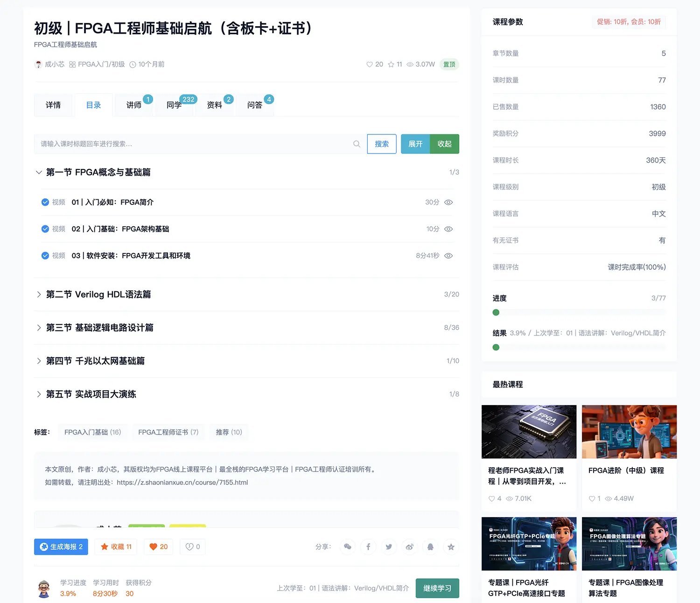Screen dimensions: 700x603
Task: Share course on Twitter
Action: (x=389, y=547)
